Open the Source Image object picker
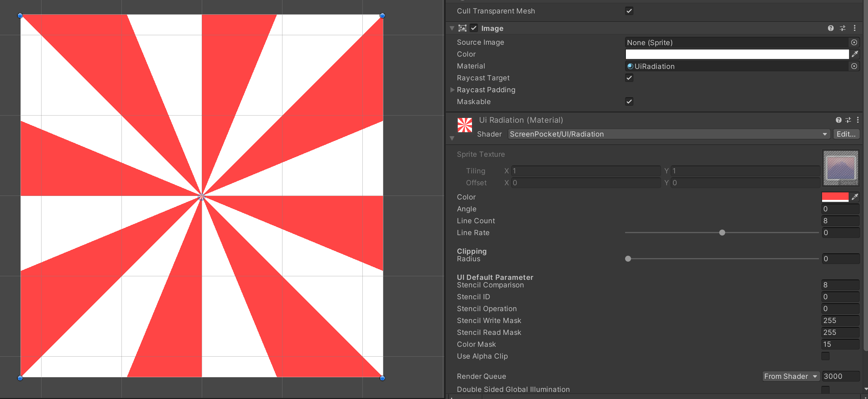868x399 pixels. [854, 42]
